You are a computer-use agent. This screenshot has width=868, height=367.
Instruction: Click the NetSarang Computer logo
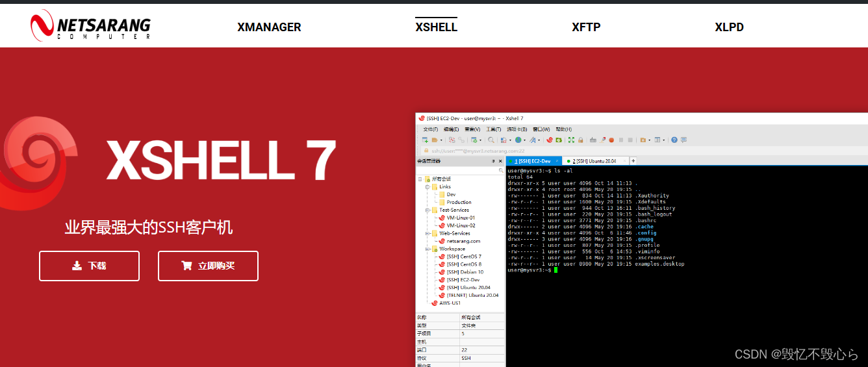tap(90, 25)
